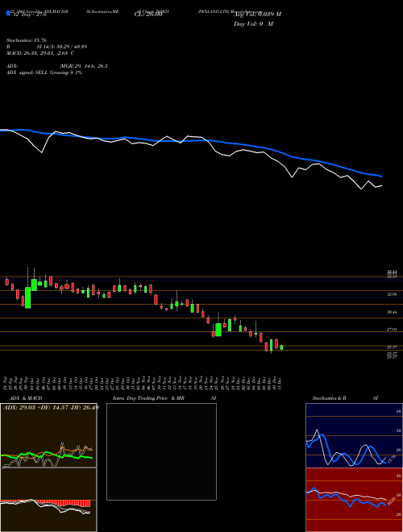
Task: Click the blue 12 Day SMA legend square
Action: tap(8, 14)
